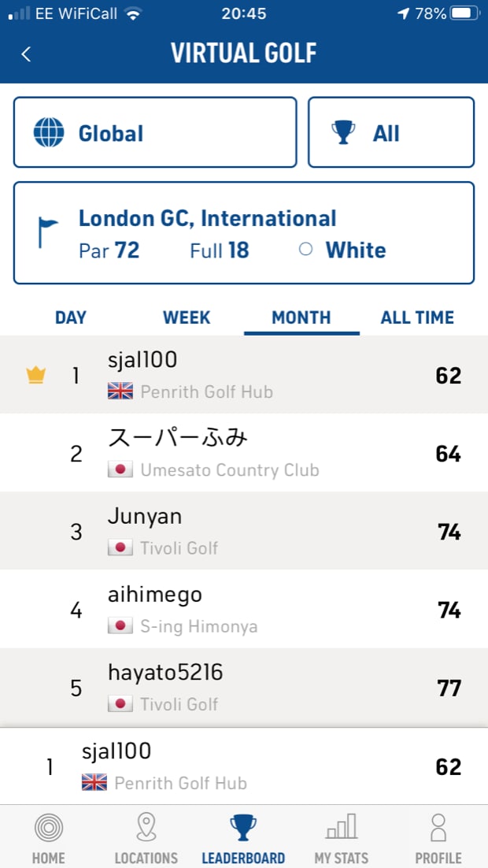Expand London GC, International course selector

point(244,233)
